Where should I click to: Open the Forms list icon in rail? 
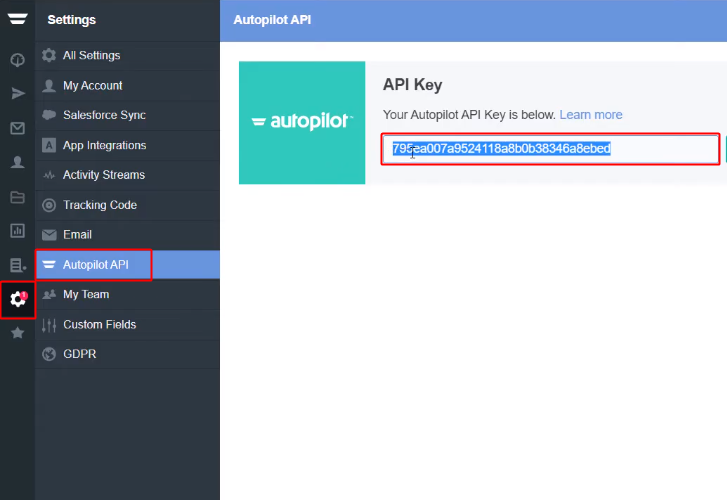tap(18, 265)
